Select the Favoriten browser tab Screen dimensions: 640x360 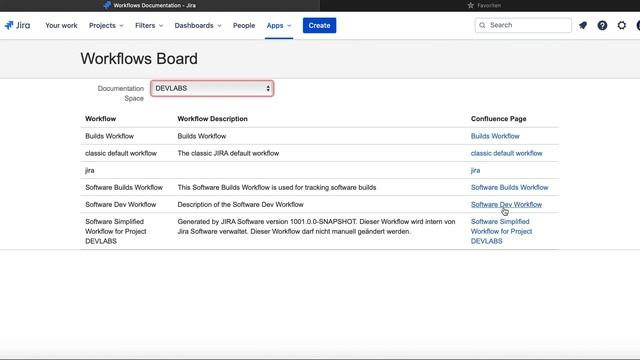[480, 5]
